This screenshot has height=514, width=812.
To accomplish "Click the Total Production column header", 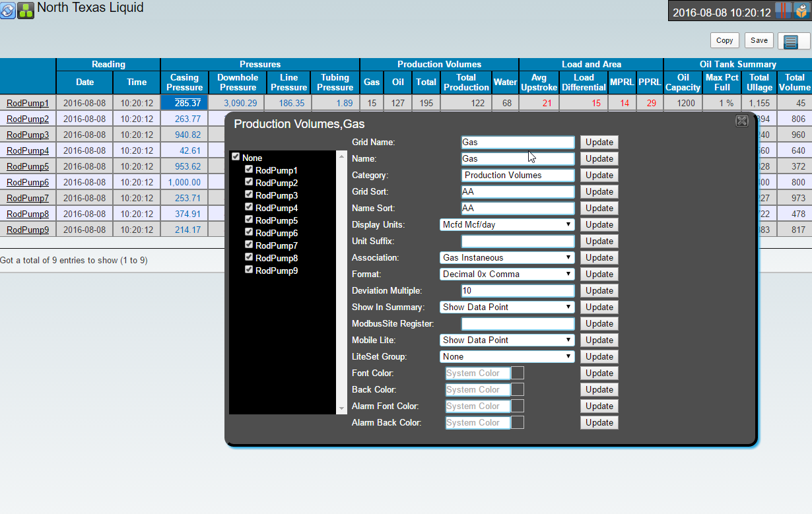I will click(466, 82).
